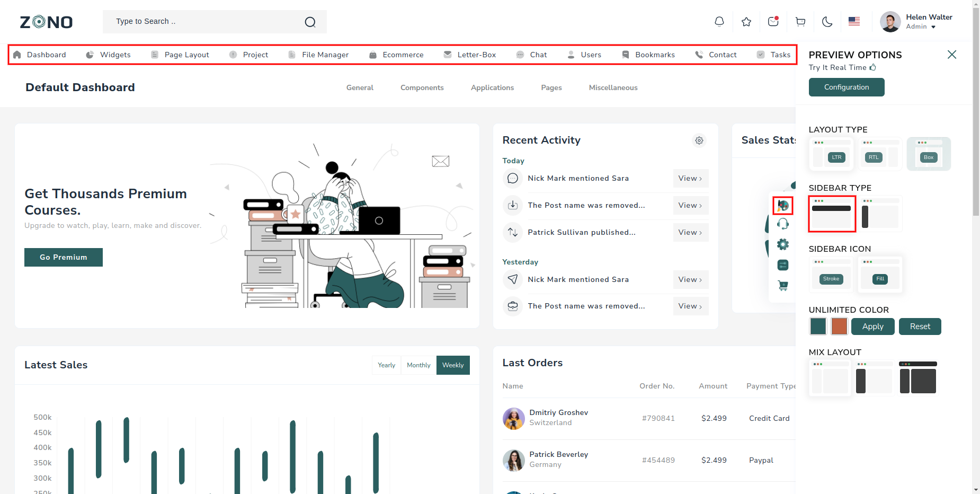This screenshot has height=494, width=980.
Task: Click the Type to Search field
Action: (207, 22)
